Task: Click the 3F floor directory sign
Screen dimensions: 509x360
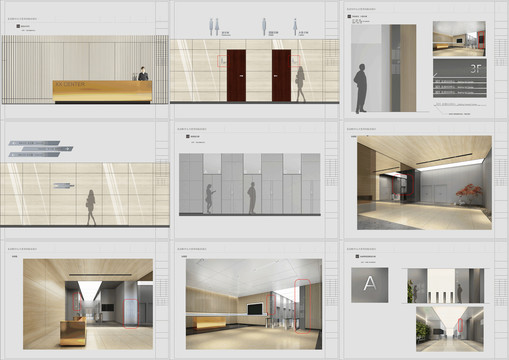Action: click(x=460, y=78)
